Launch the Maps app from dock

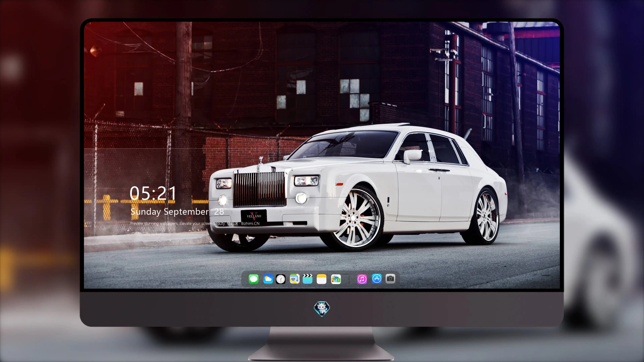294,279
